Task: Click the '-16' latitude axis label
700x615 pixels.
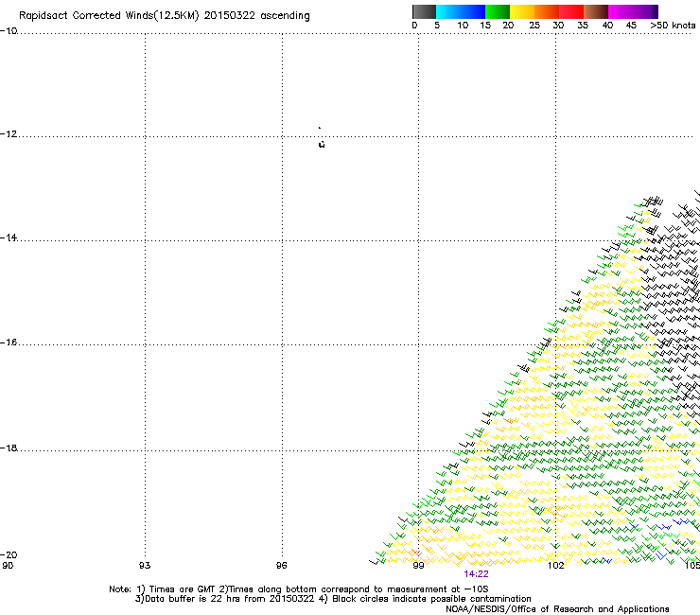Action: 9,343
